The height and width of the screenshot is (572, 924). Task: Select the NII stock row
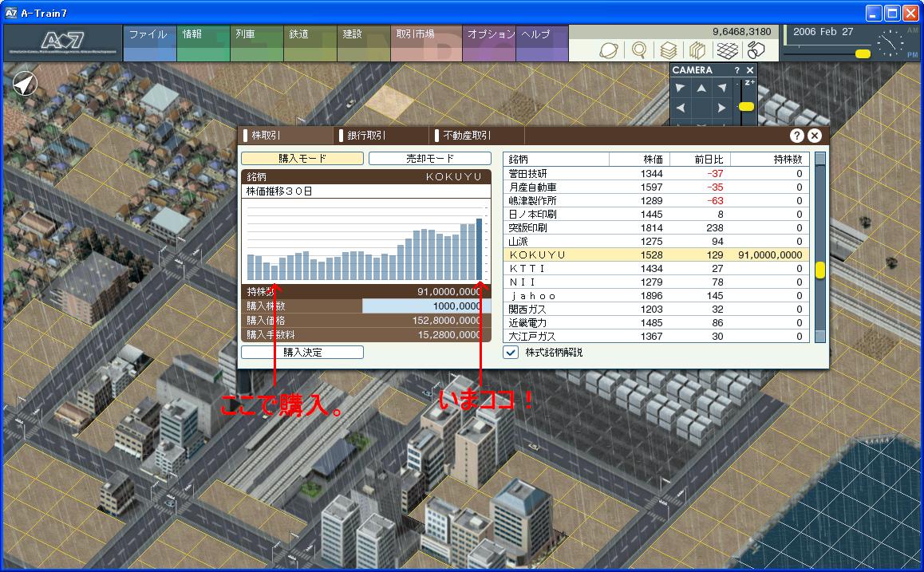point(657,282)
